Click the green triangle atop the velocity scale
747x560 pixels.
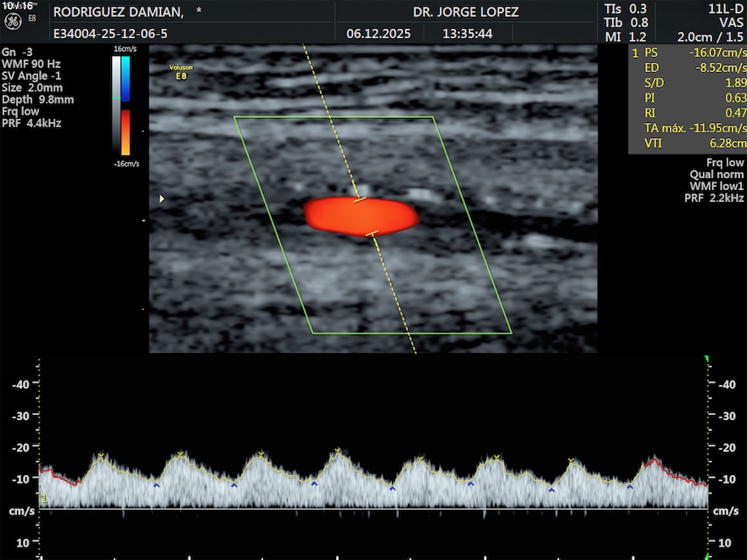[x=707, y=360]
